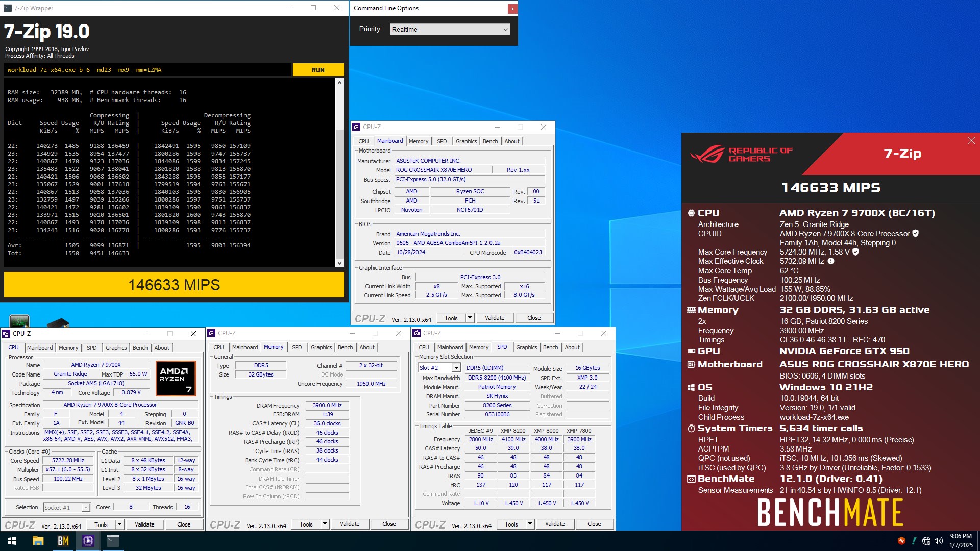This screenshot has width=980, height=551.
Task: Open the Memory tab in the CPU tab CPU-Z window
Action: coord(68,348)
